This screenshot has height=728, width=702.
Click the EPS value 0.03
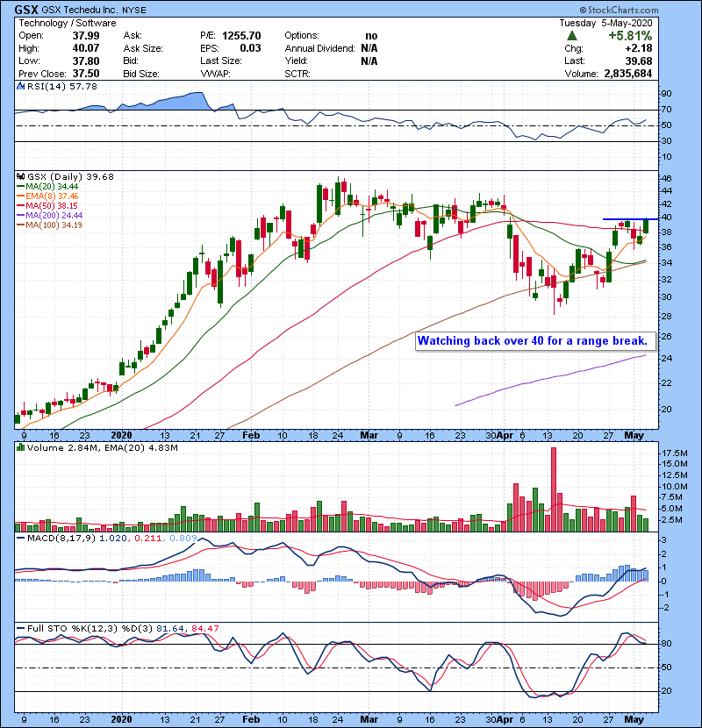250,48
